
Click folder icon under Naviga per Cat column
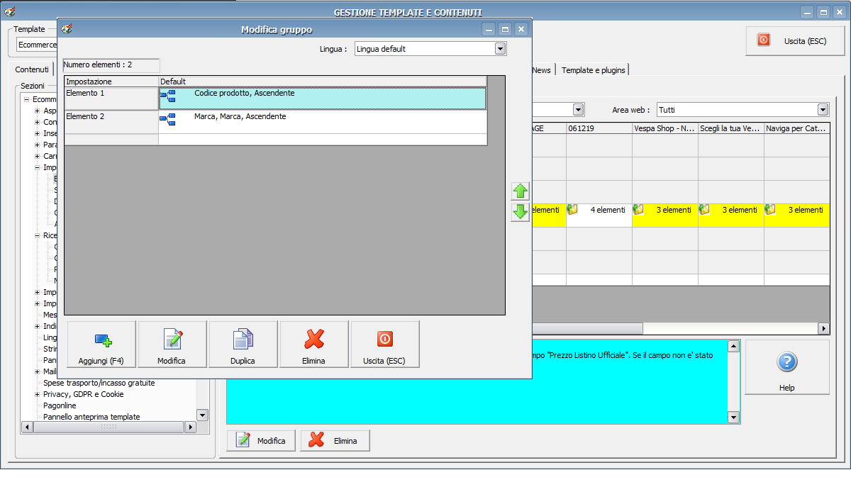(x=771, y=210)
